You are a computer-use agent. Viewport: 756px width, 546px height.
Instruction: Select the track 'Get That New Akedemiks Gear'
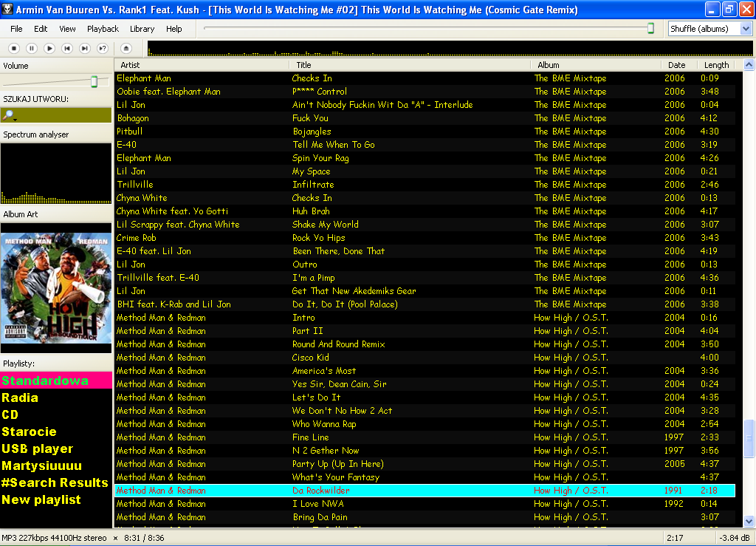pos(425,291)
